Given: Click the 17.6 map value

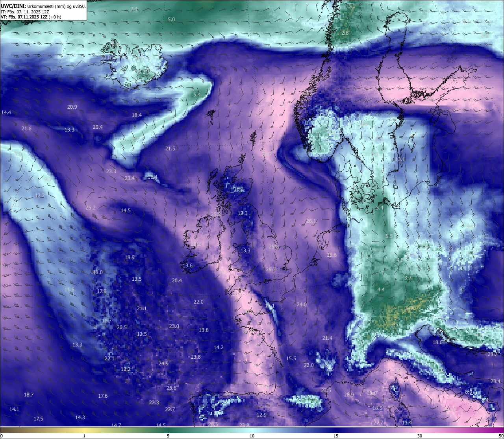Looking at the screenshot, I should (103, 396).
